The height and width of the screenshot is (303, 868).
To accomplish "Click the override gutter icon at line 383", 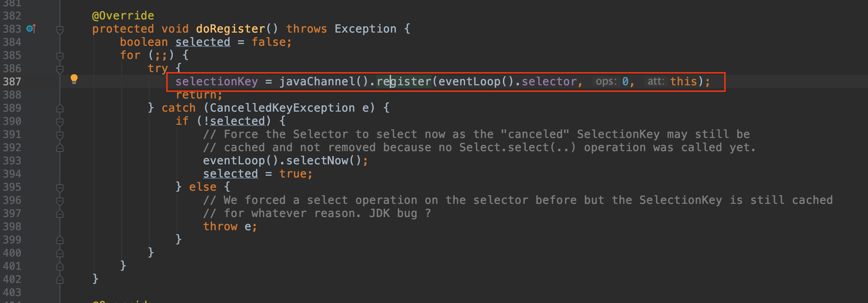I will point(31,28).
